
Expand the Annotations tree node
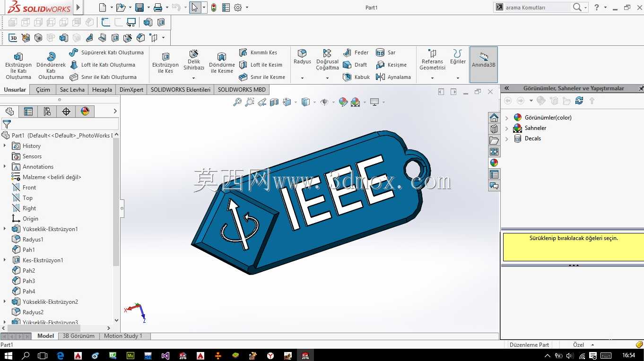[x=5, y=167]
